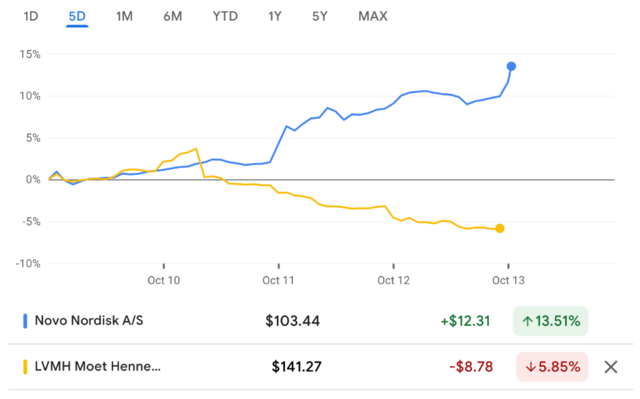Viewport: 640px width, 399px height.
Task: Click the blue Novo Nordisk color marker
Action: click(x=25, y=321)
